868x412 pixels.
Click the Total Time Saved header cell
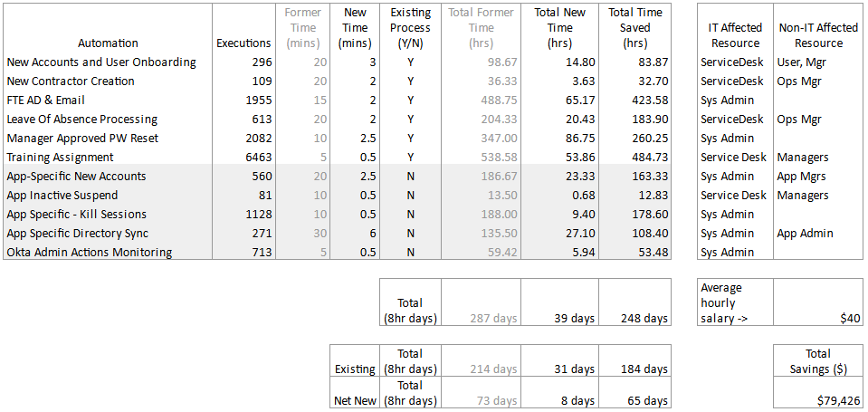point(634,27)
